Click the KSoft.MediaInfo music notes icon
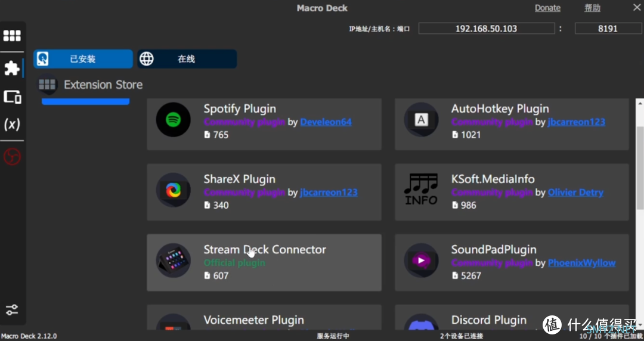This screenshot has height=341, width=644. (x=421, y=190)
